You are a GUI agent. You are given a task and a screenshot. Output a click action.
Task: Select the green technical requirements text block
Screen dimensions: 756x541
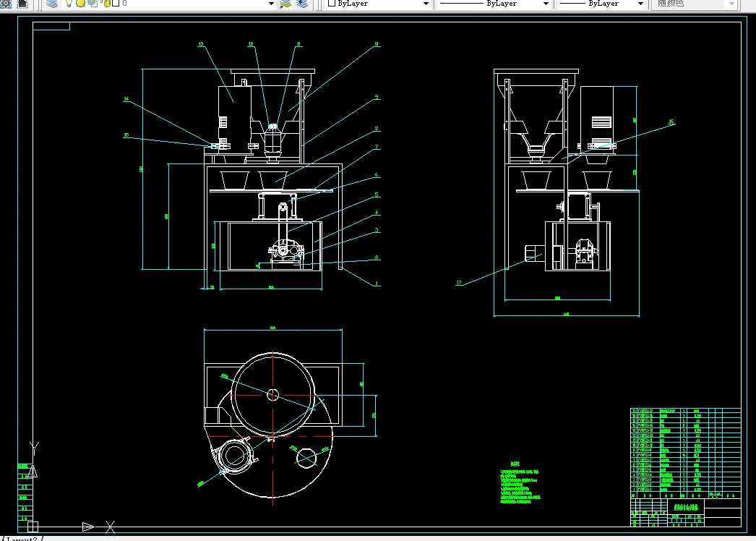pos(520,483)
